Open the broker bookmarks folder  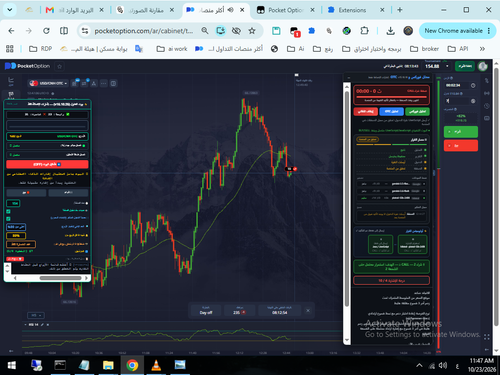coord(424,49)
